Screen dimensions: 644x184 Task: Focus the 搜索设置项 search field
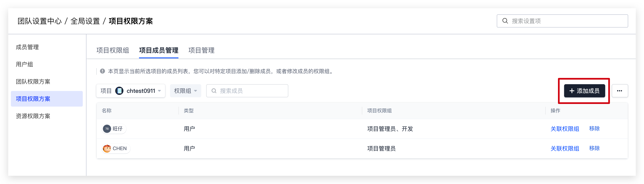562,21
